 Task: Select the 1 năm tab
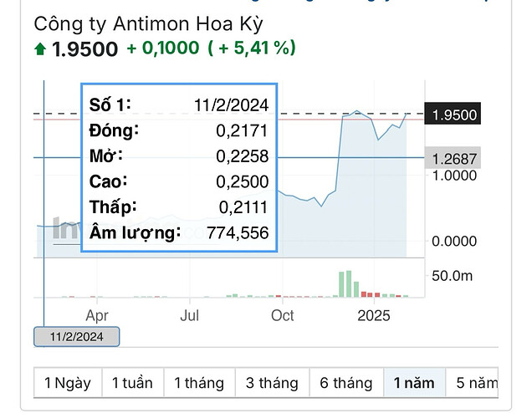pos(414,383)
